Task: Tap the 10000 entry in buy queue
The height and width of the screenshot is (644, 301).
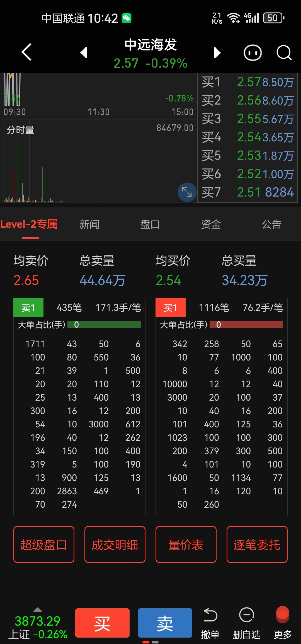Action: pos(175,384)
